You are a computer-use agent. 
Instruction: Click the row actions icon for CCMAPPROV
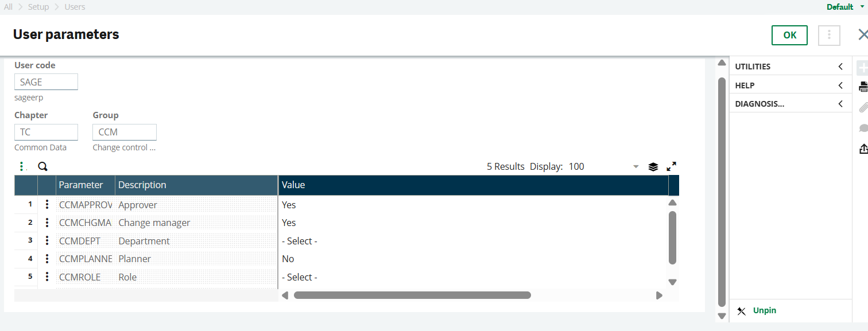(x=46, y=204)
